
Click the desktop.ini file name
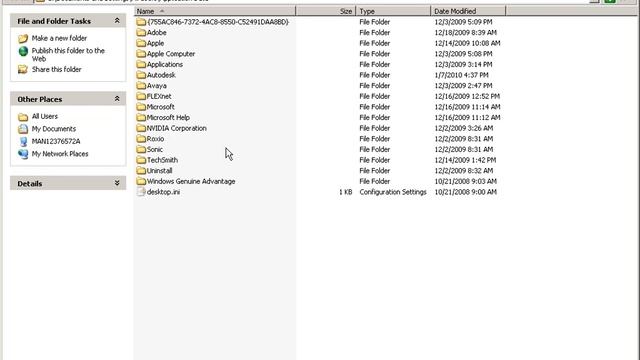click(163, 191)
